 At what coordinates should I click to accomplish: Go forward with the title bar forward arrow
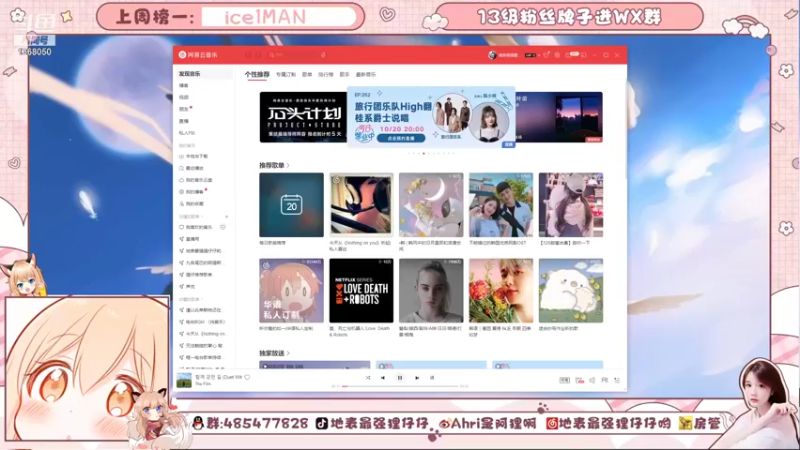point(258,55)
